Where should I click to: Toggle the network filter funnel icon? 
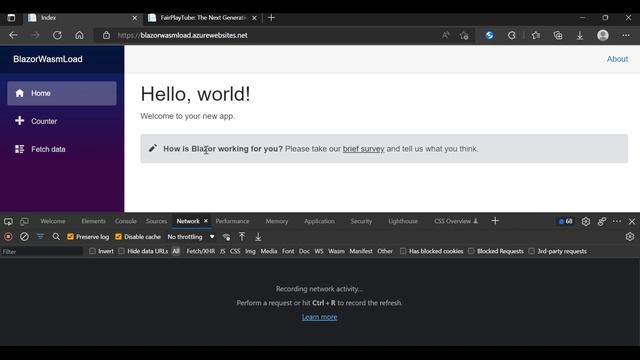click(x=40, y=237)
